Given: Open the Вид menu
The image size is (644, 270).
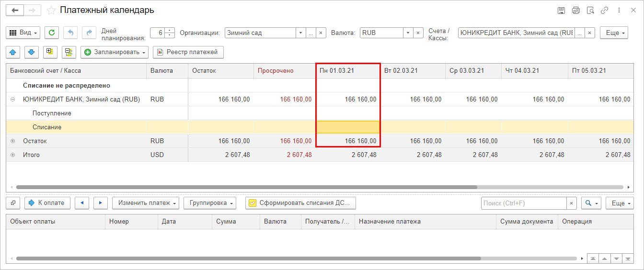Looking at the screenshot, I should coord(23,33).
